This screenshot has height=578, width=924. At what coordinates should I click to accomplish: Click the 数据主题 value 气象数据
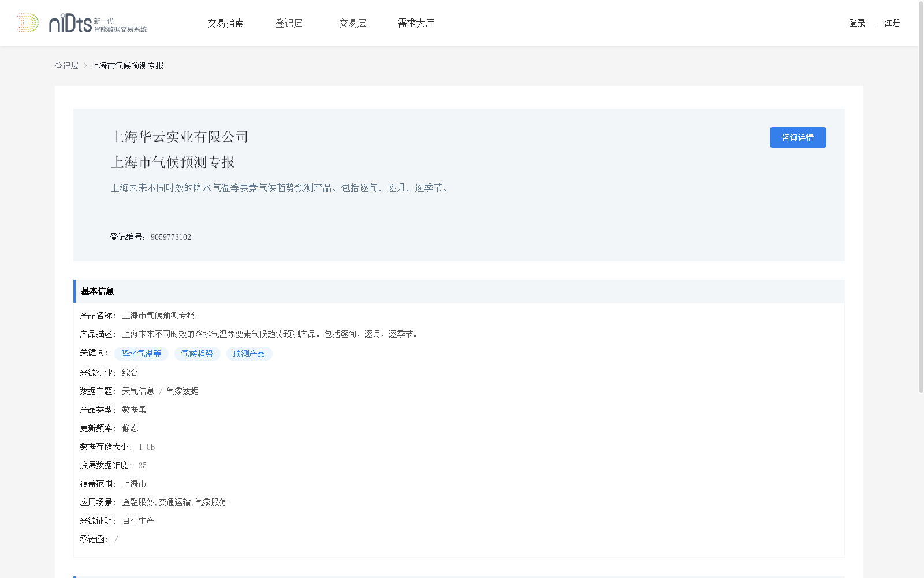[182, 391]
